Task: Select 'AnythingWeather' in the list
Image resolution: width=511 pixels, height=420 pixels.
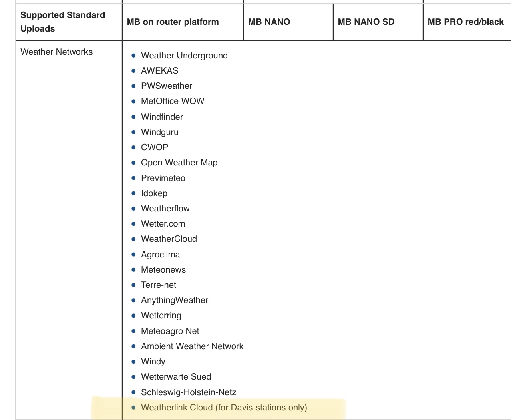Action: tap(175, 300)
